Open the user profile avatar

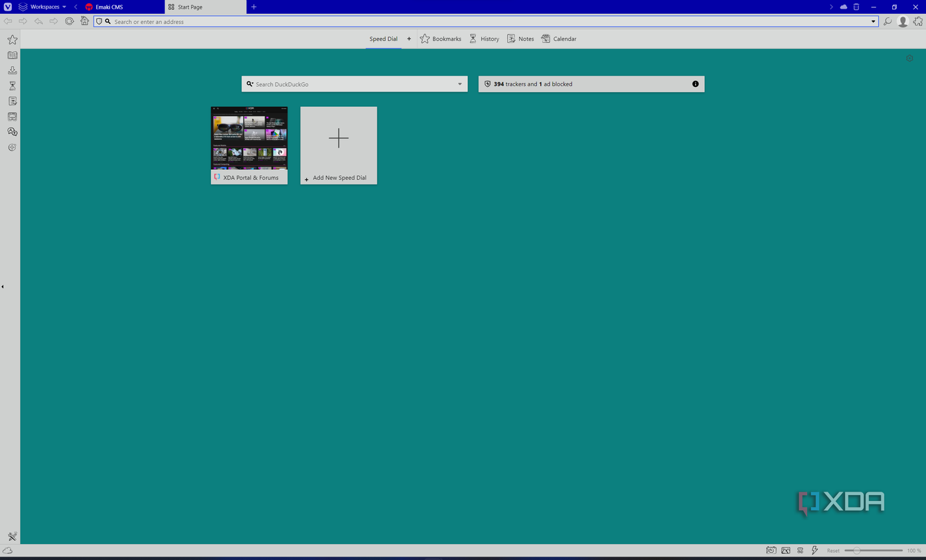coord(903,21)
